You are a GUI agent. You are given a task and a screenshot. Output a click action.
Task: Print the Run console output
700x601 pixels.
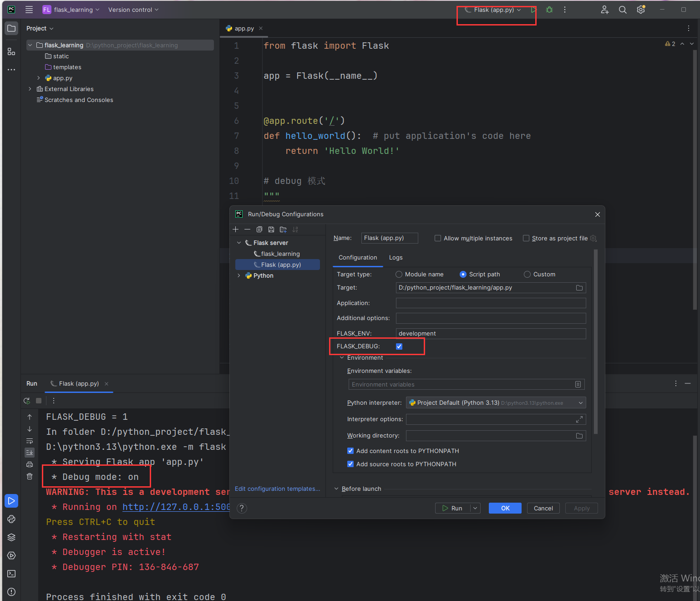point(30,464)
